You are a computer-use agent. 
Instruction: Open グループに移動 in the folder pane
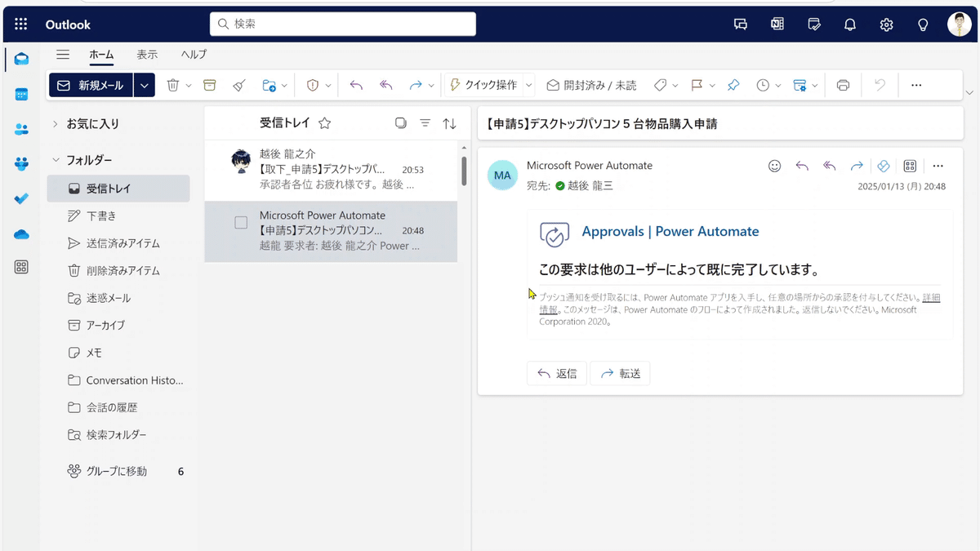pos(118,471)
